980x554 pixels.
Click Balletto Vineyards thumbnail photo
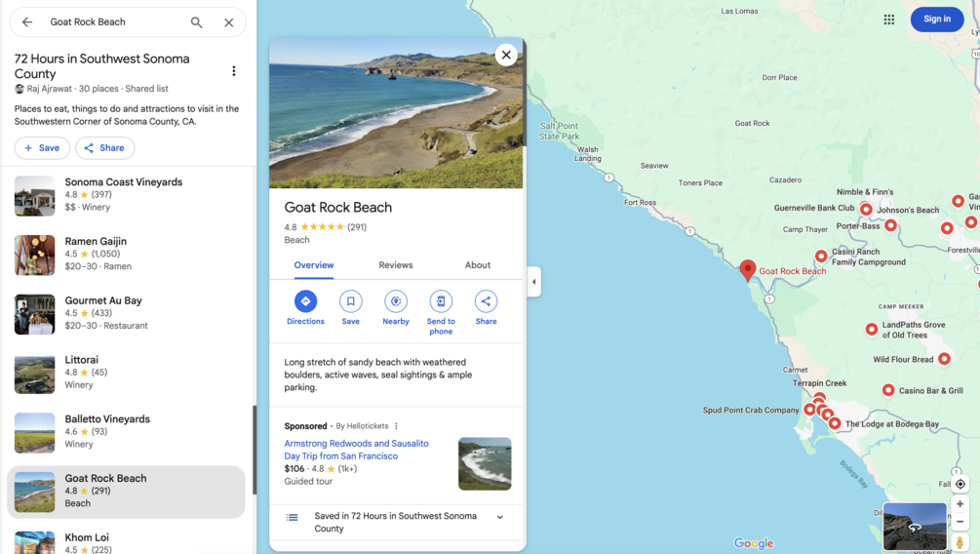coord(34,433)
